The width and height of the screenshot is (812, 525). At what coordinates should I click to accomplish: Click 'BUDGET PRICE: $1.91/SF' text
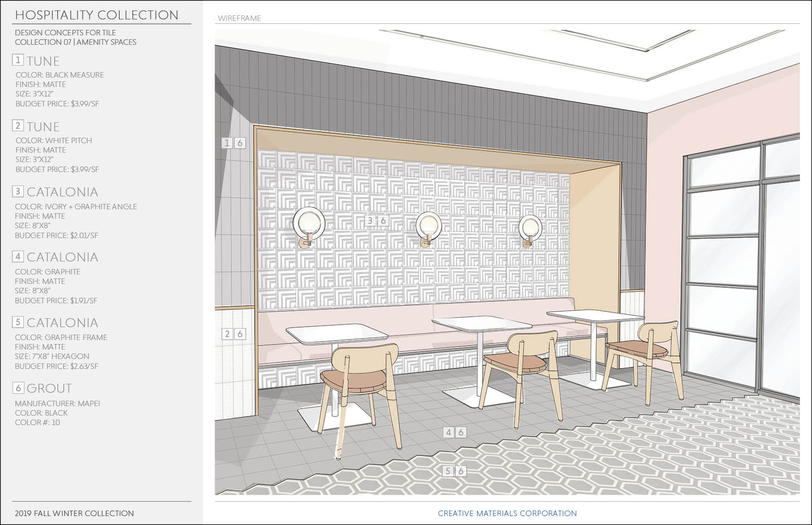pos(56,301)
